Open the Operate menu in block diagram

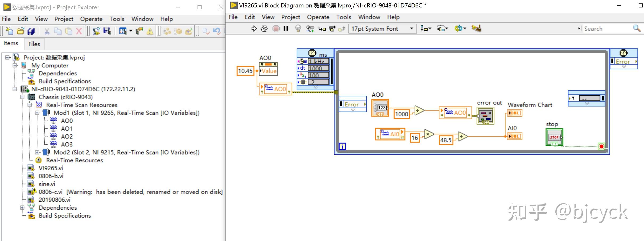318,17
